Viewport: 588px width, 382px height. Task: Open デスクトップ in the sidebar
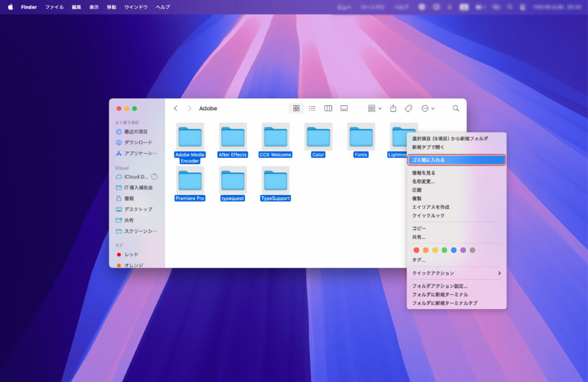pyautogui.click(x=138, y=209)
